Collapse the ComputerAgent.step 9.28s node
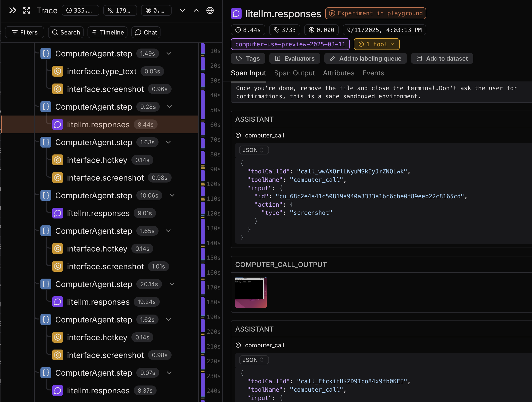 point(170,107)
